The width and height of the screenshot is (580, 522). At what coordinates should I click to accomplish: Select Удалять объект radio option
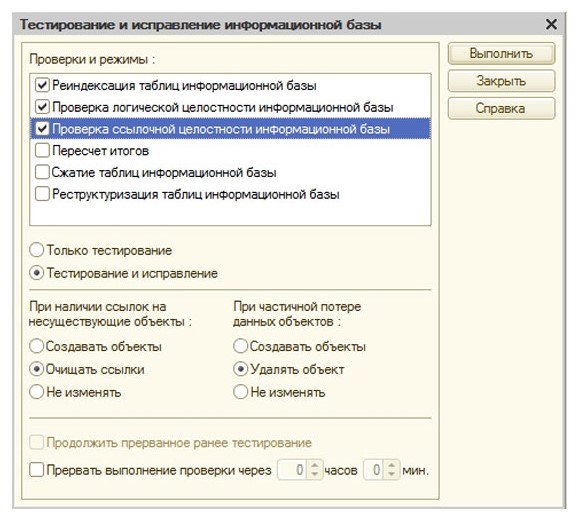point(240,369)
